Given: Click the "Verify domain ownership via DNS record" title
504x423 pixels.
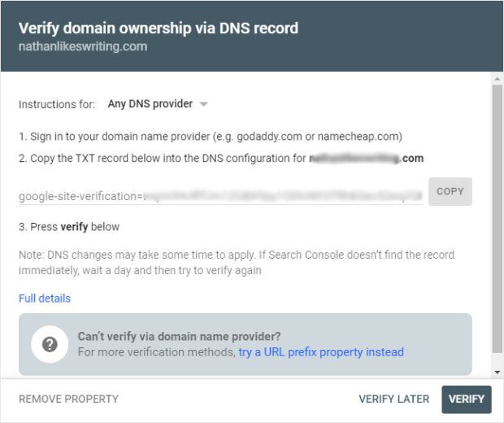Looking at the screenshot, I should pyautogui.click(x=159, y=28).
